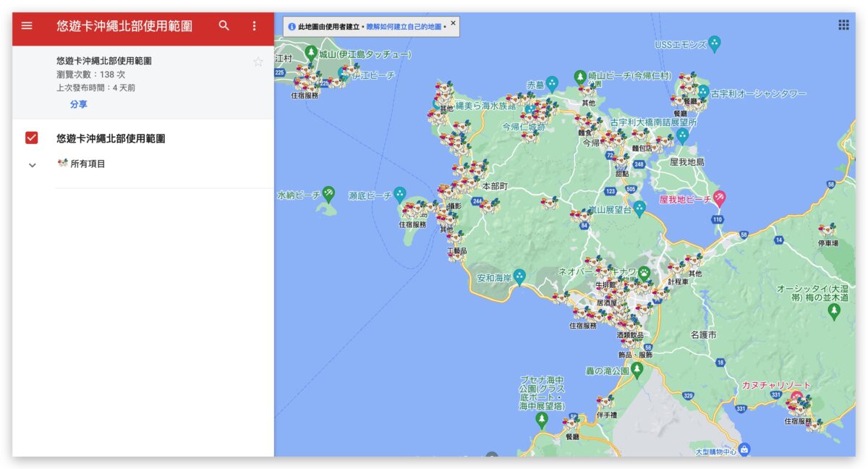Click the 嵐山展望台 teal marker

(639, 209)
